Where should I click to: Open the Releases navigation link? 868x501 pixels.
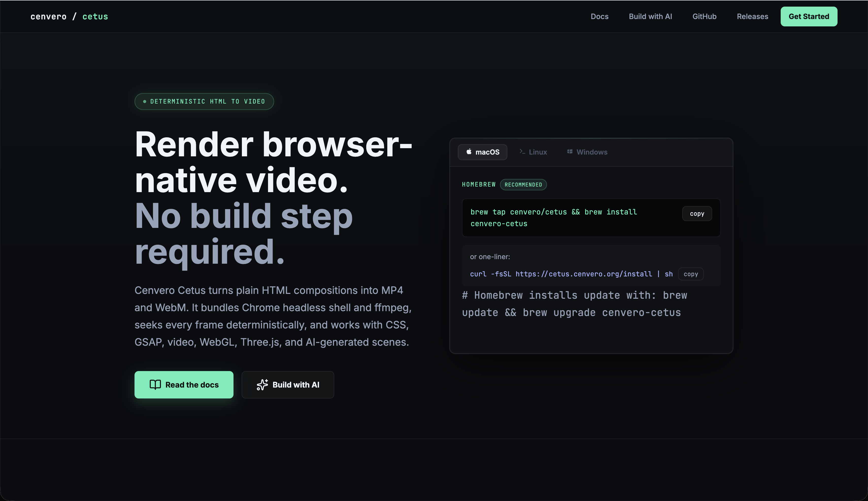(x=753, y=16)
